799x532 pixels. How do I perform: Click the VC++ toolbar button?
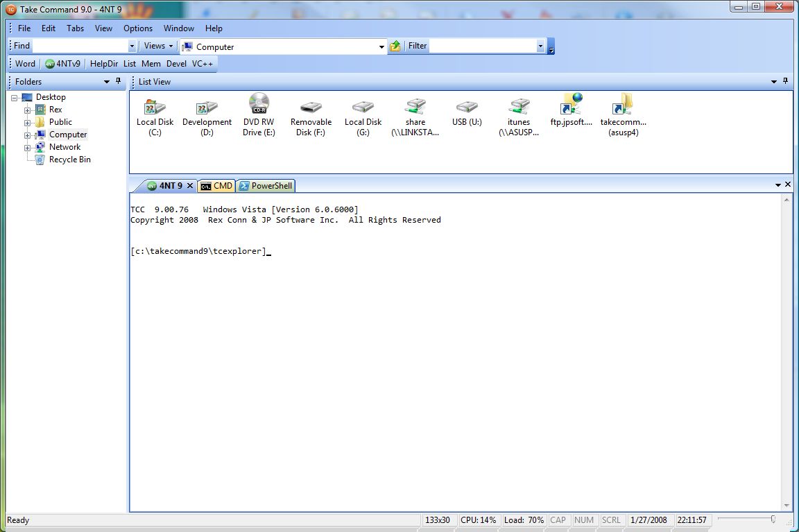pos(203,64)
